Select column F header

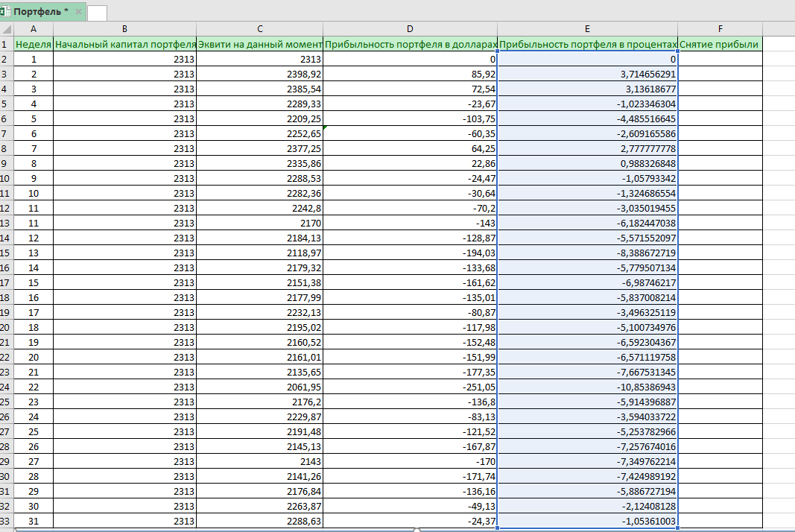(x=720, y=29)
